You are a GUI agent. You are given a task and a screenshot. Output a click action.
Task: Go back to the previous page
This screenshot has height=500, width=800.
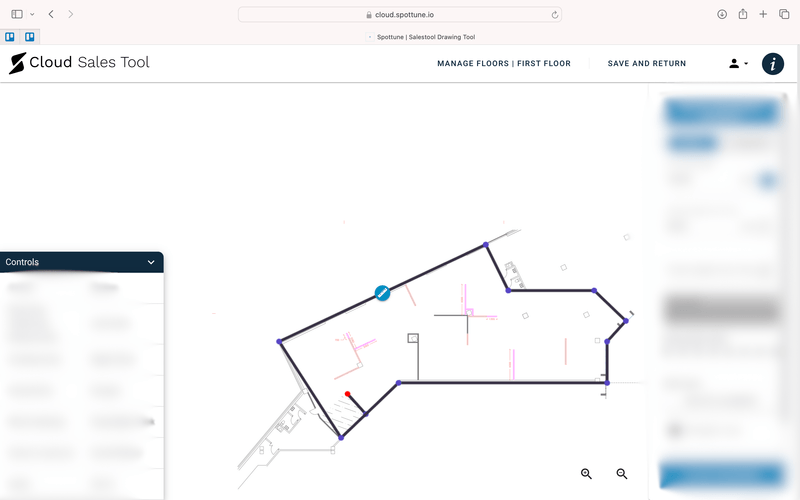click(51, 14)
